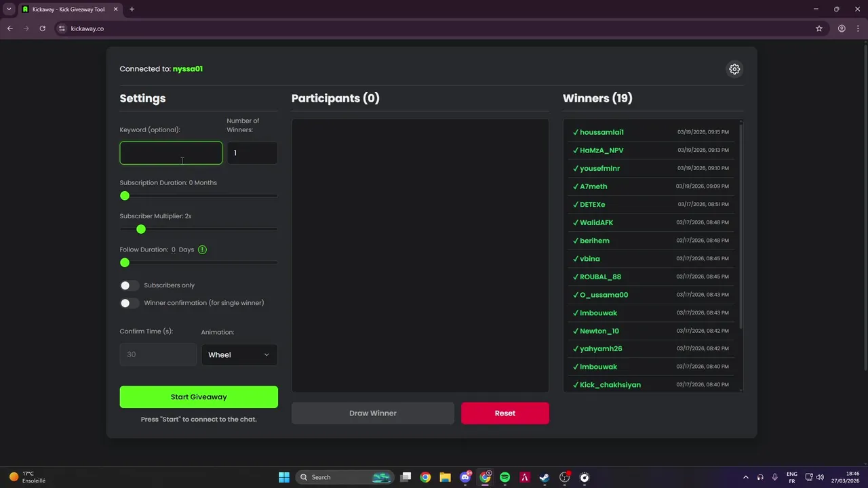Adjust the Subscriber Multiplier slider
The image size is (868, 488).
click(x=141, y=229)
